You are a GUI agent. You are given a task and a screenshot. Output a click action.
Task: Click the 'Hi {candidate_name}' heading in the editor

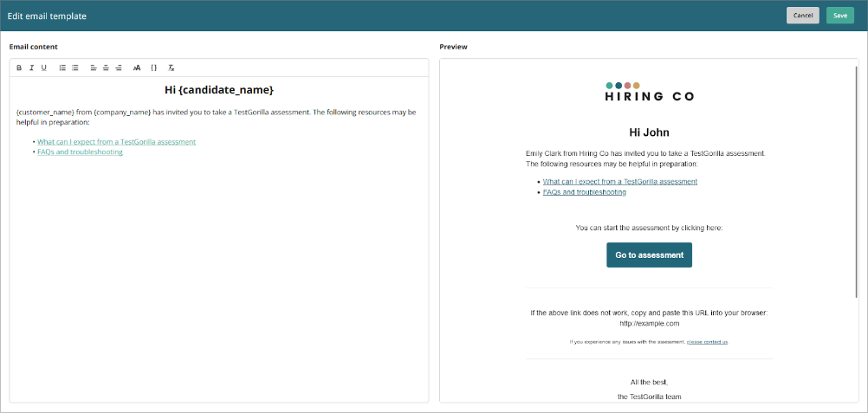click(219, 90)
